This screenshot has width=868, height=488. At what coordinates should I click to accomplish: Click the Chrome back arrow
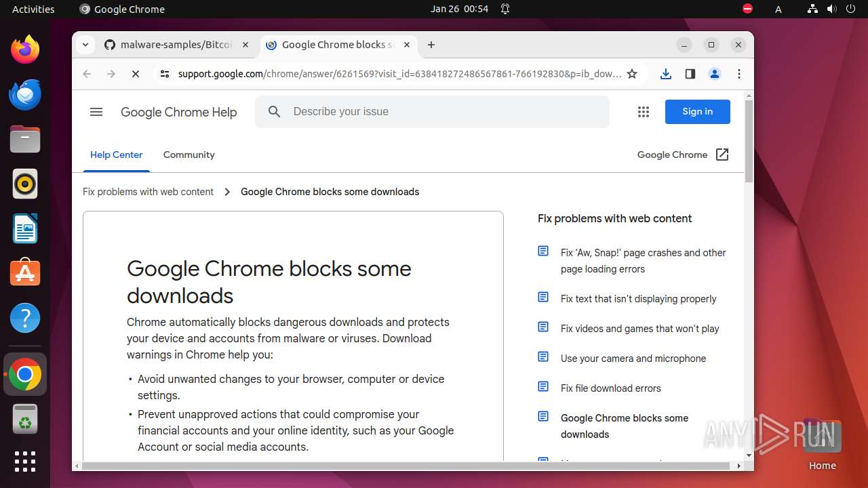click(87, 74)
